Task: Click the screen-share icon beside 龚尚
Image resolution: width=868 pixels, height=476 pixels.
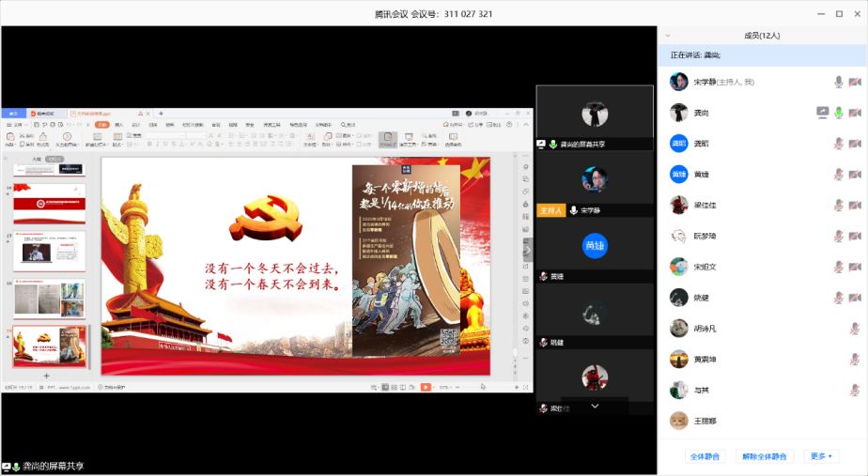Action: (822, 113)
